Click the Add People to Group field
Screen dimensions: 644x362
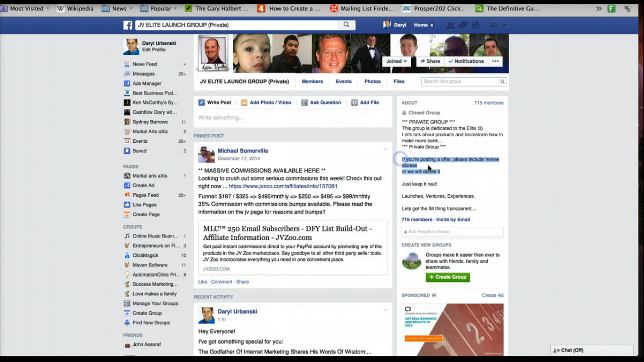[452, 232]
